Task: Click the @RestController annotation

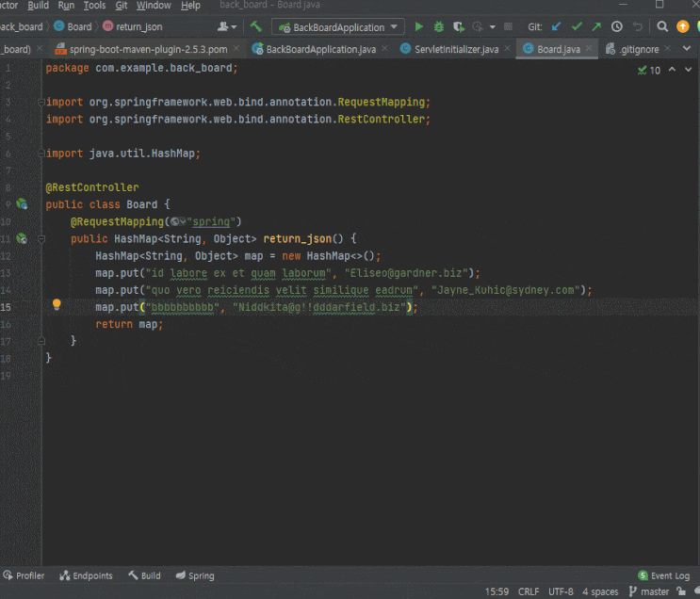Action: pos(92,187)
